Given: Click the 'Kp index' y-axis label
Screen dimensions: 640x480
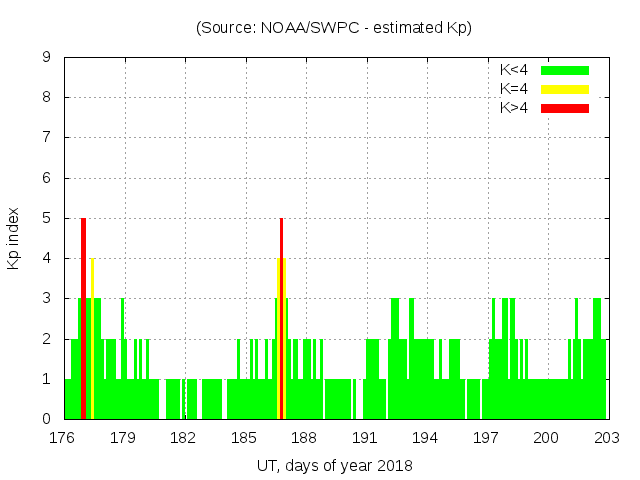Looking at the screenshot, I should coord(14,238).
